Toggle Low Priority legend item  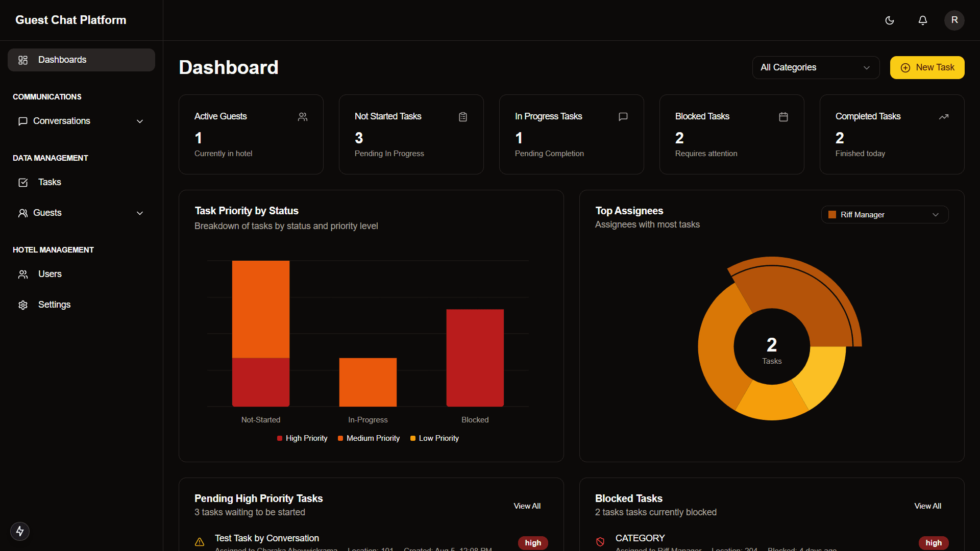pyautogui.click(x=434, y=438)
